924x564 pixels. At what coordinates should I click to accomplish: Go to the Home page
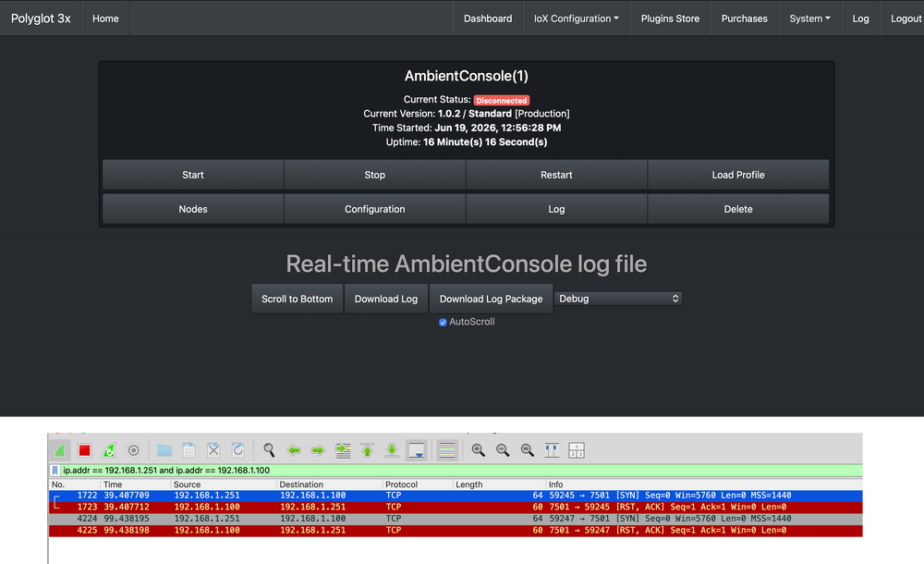pos(105,18)
